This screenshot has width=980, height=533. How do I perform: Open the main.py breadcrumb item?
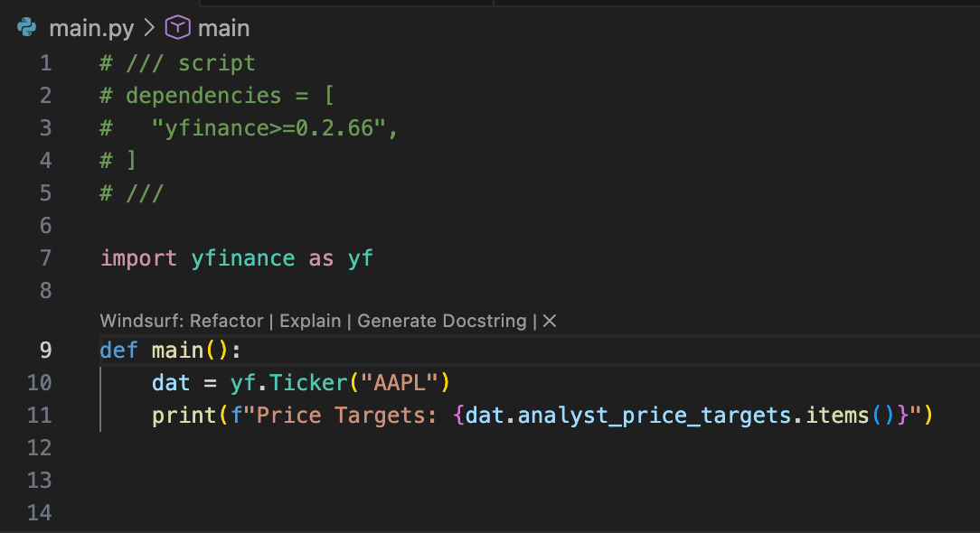[90, 27]
